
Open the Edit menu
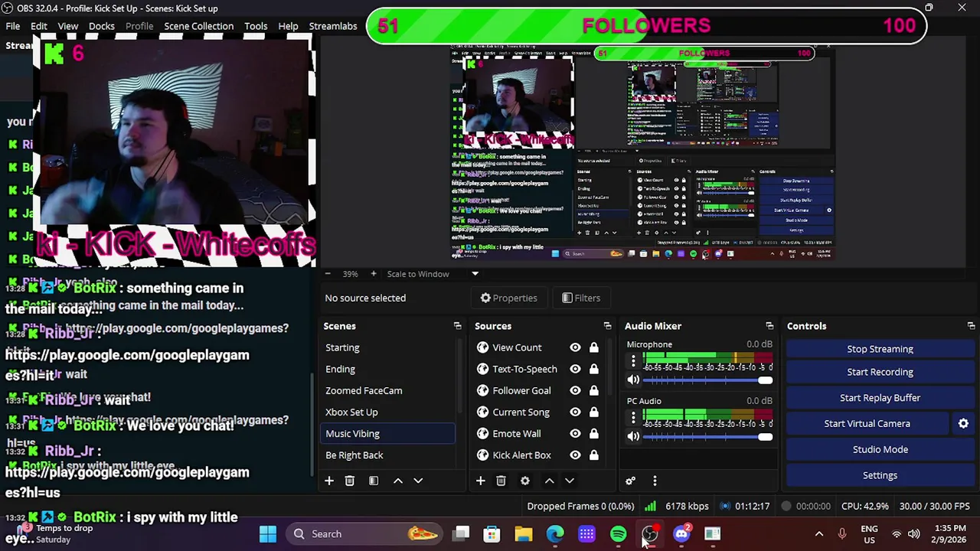click(x=39, y=26)
